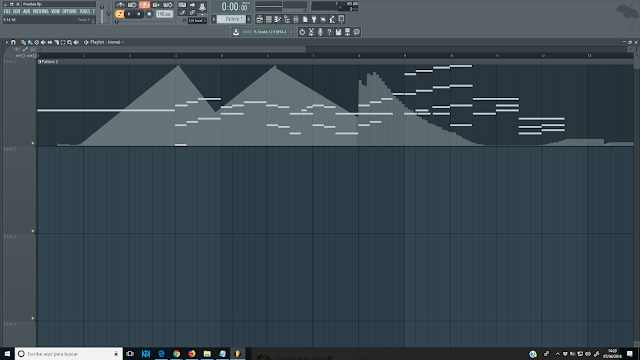The height and width of the screenshot is (360, 640).
Task: Select the Slice tool
Action: tap(56, 42)
